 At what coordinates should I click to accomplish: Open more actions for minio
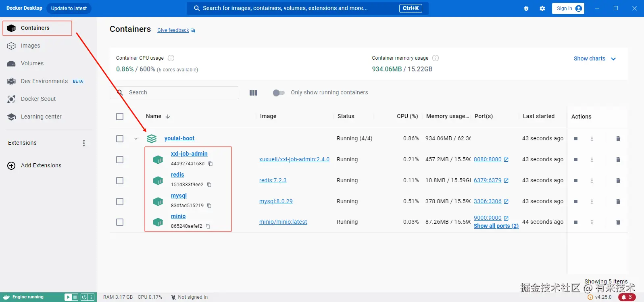592,222
